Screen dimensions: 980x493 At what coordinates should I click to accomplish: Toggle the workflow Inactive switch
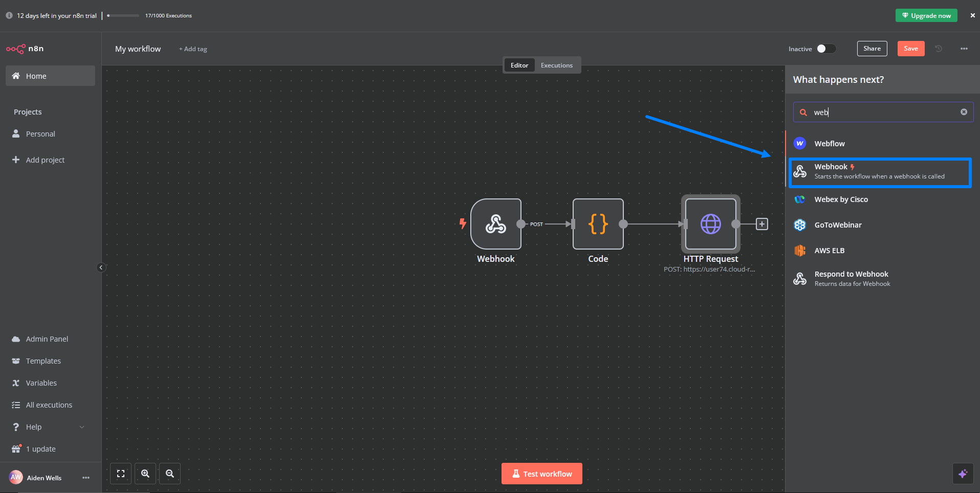[x=826, y=49]
